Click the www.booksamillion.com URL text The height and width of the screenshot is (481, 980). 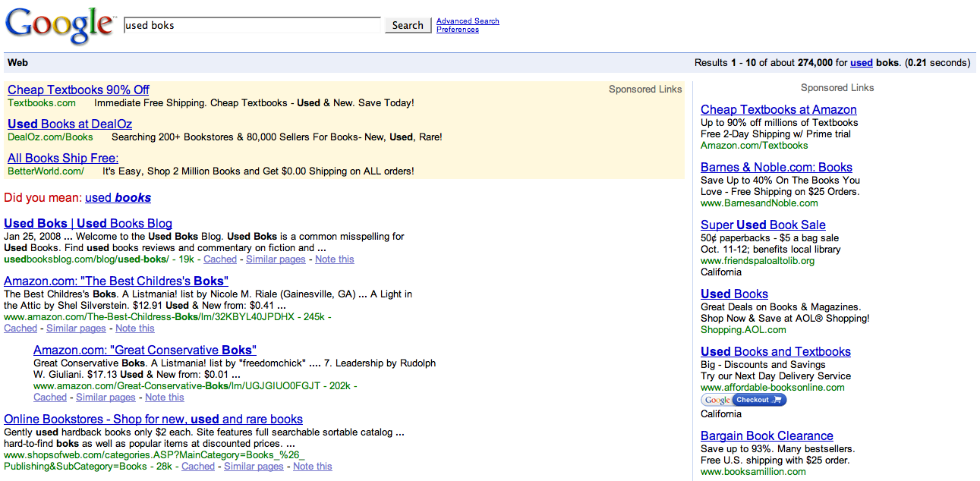[753, 472]
